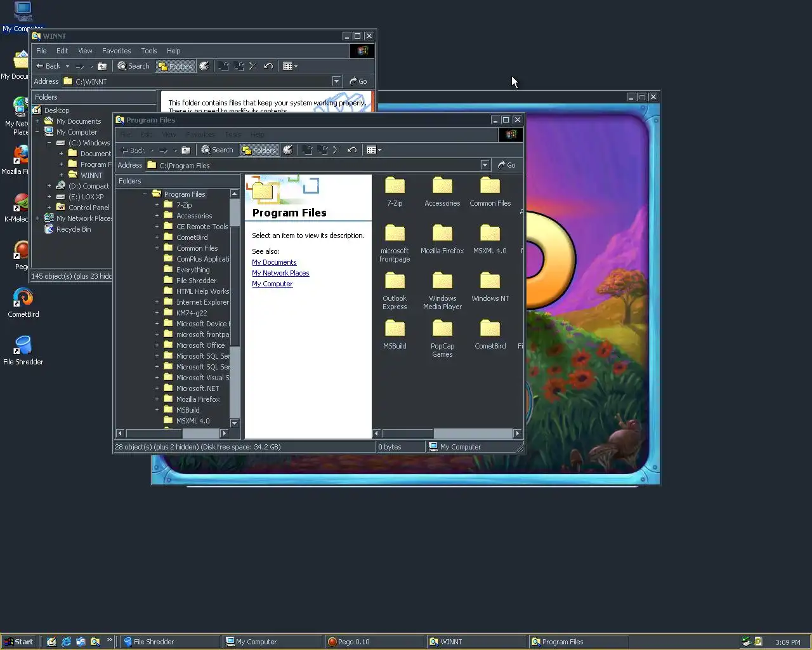The height and width of the screenshot is (650, 812).
Task: Click the Go button in Program Files window
Action: pos(507,165)
